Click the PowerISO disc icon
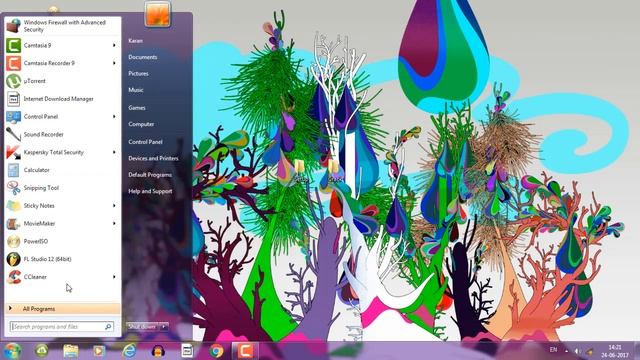This screenshot has width=640, height=360. [x=13, y=241]
